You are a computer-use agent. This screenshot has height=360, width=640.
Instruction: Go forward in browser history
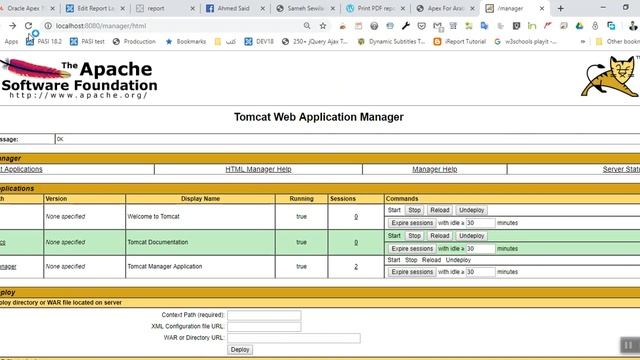click(13, 26)
